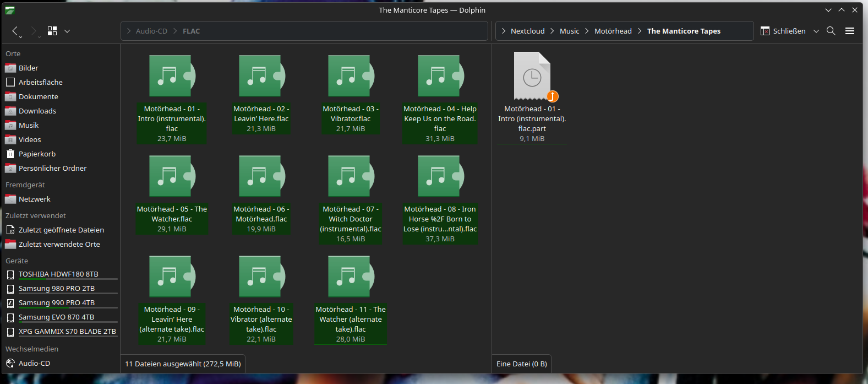868x384 pixels.
Task: Go back with the back arrow
Action: (15, 31)
